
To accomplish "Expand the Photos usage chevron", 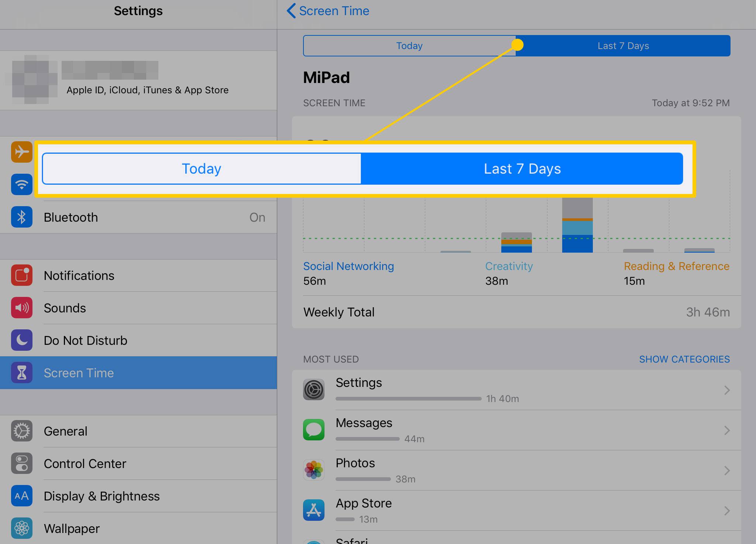I will [727, 470].
